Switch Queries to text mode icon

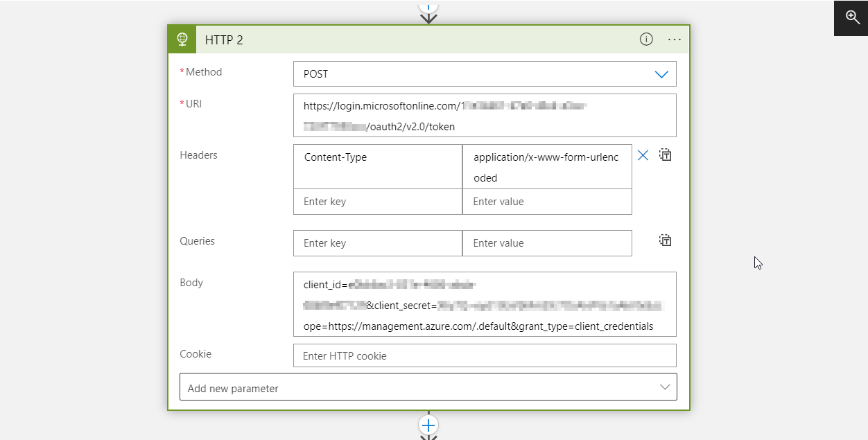point(666,240)
